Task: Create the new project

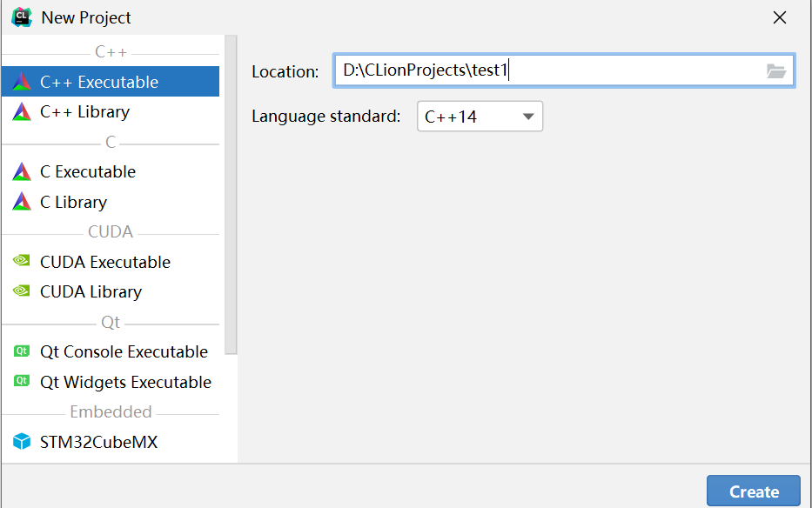Action: [754, 491]
